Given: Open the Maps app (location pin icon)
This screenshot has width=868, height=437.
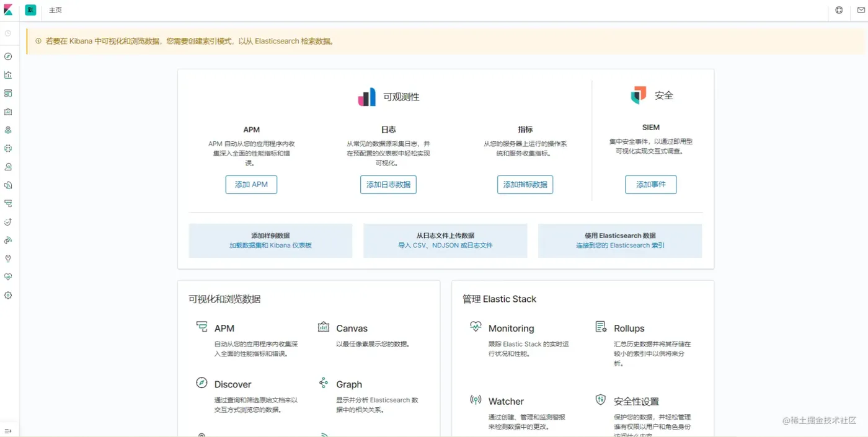Looking at the screenshot, I should pos(8,130).
